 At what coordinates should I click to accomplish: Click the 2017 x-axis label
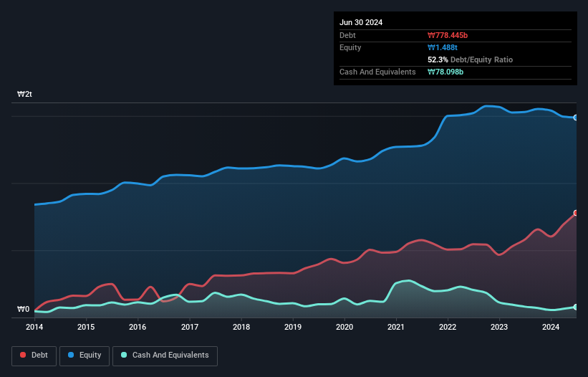[x=190, y=327]
